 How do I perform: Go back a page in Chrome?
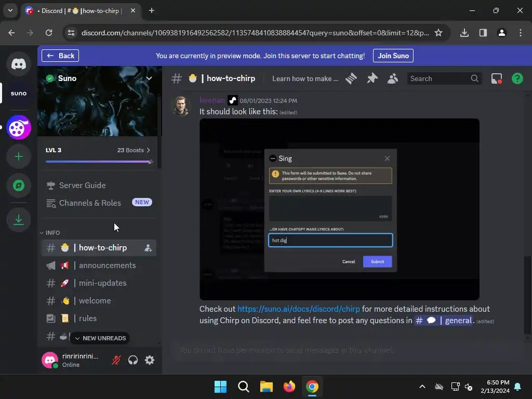click(x=11, y=33)
